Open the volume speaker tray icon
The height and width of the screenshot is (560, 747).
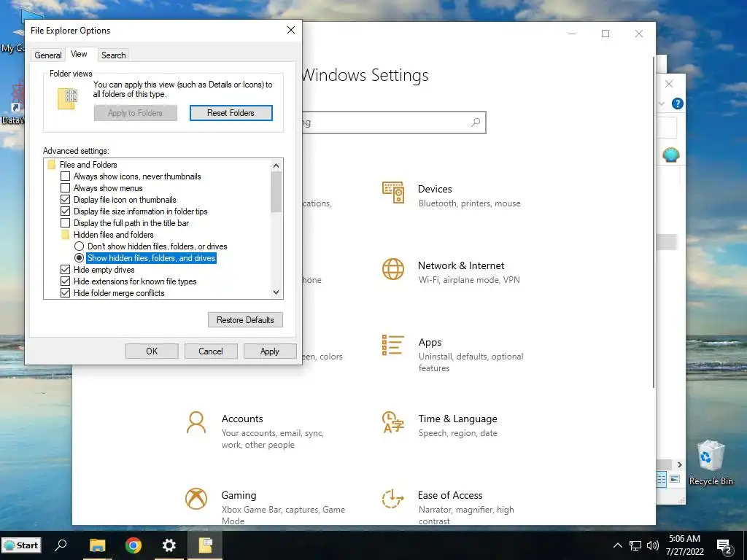click(x=653, y=545)
